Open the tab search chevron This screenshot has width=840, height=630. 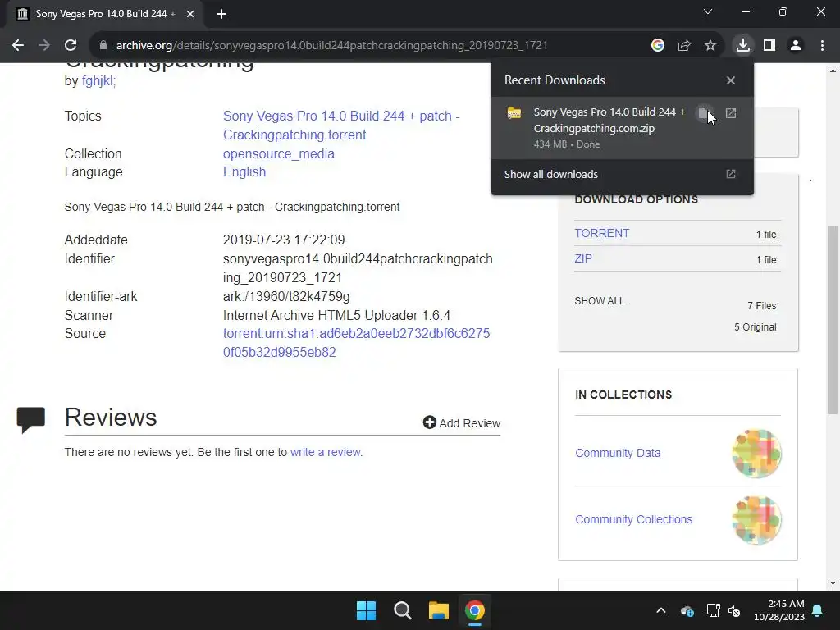pyautogui.click(x=708, y=11)
